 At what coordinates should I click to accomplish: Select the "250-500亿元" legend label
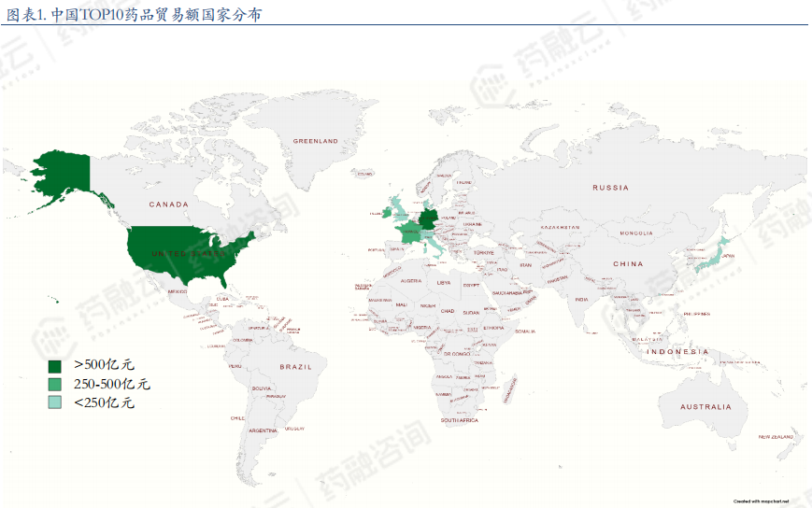pos(112,384)
